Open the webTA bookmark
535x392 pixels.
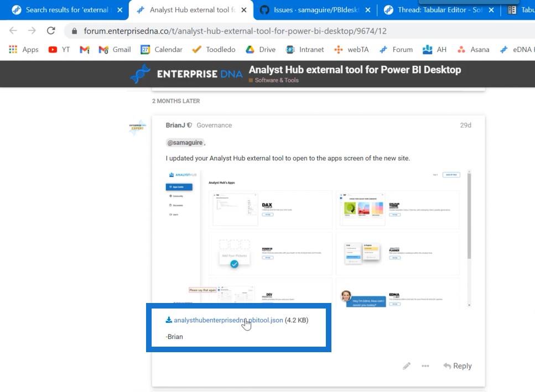tap(351, 49)
